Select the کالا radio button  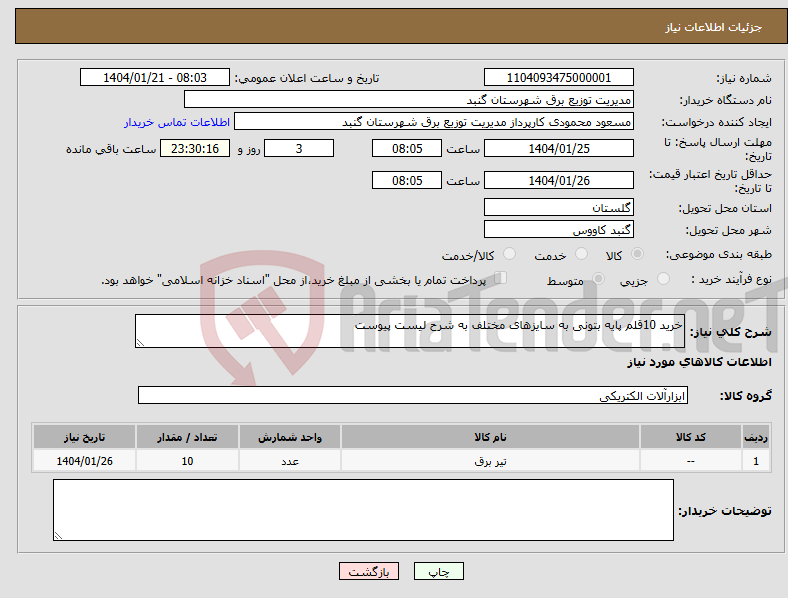637,254
